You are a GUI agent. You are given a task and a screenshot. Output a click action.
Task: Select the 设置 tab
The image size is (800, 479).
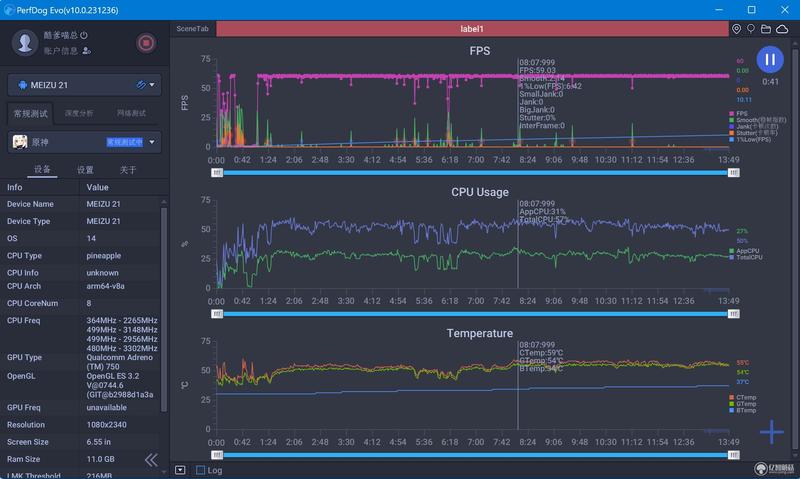click(x=85, y=170)
